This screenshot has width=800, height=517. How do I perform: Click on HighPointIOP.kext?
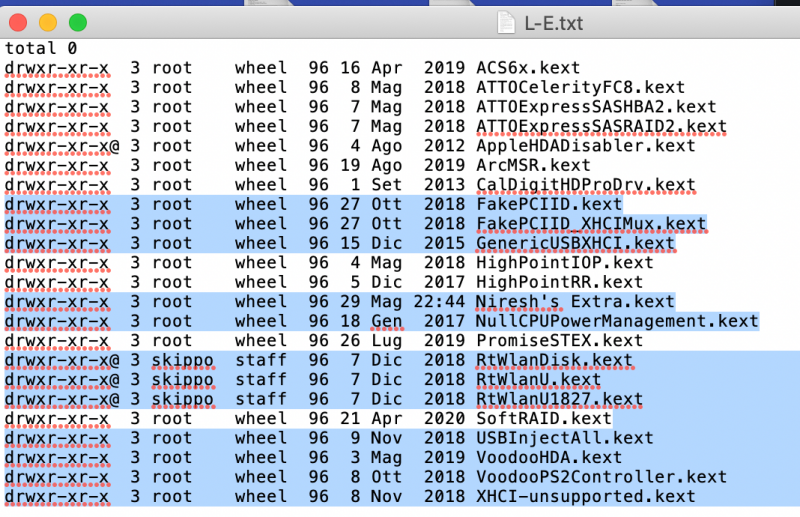(565, 262)
